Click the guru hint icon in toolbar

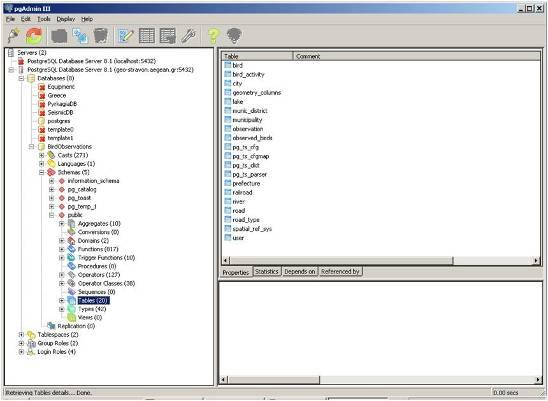coord(234,36)
